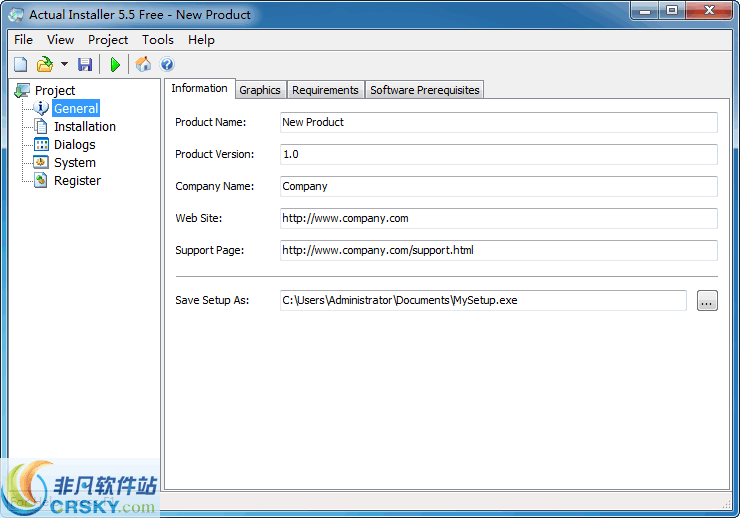Click the blue Help question mark icon
Viewport: 740px width, 518px height.
167,64
